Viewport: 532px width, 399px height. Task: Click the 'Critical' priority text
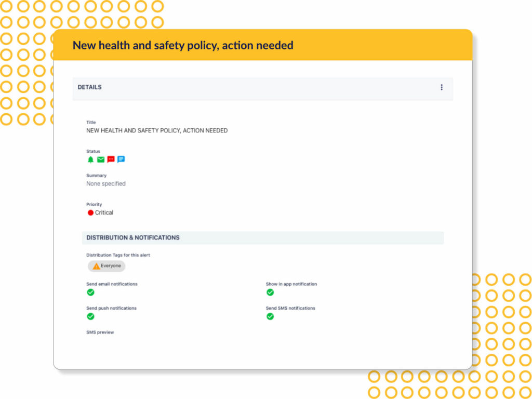(104, 212)
